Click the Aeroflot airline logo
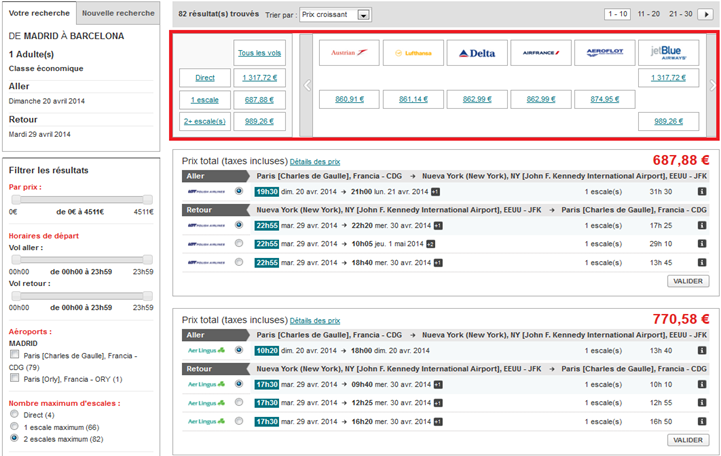 click(605, 53)
